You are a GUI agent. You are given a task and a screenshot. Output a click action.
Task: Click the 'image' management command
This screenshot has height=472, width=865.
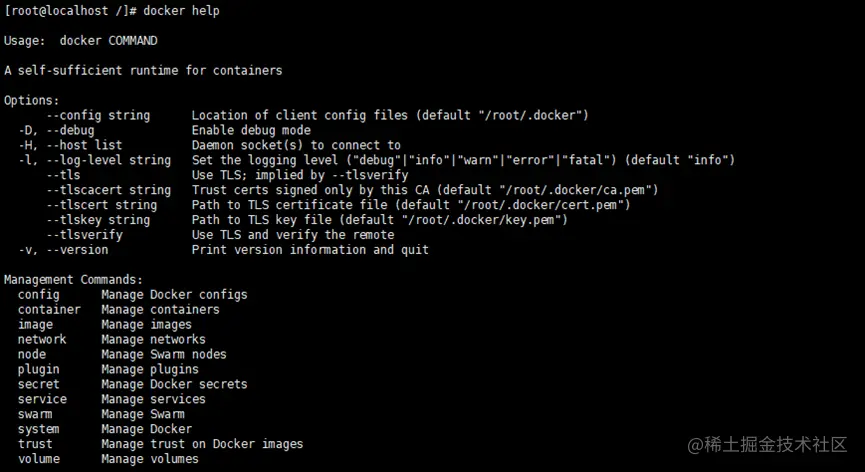pyautogui.click(x=35, y=325)
